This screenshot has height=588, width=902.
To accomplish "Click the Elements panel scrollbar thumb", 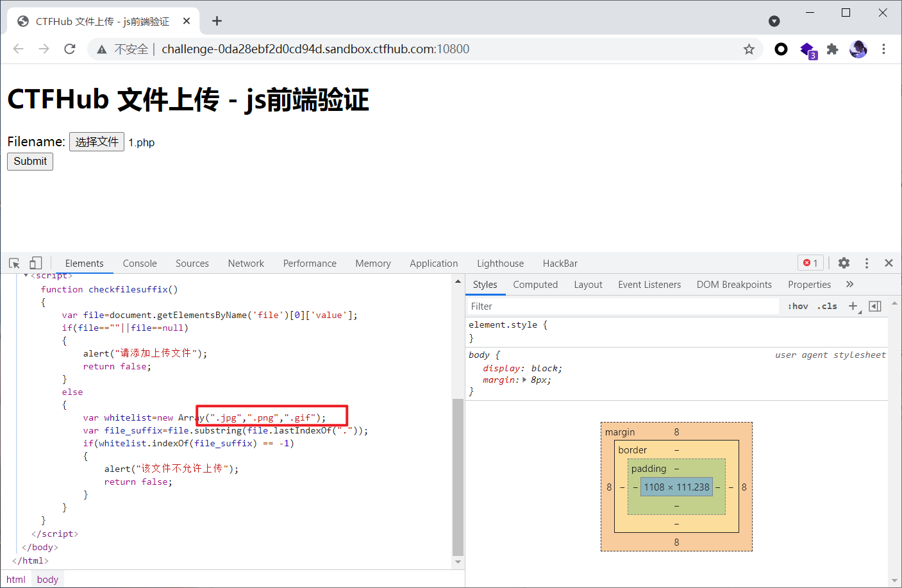I will point(458,477).
